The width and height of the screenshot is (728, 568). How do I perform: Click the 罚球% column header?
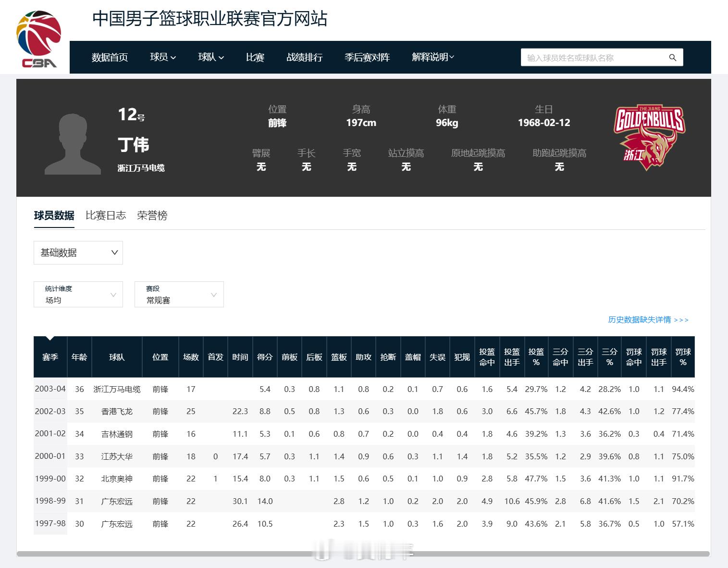[683, 357]
